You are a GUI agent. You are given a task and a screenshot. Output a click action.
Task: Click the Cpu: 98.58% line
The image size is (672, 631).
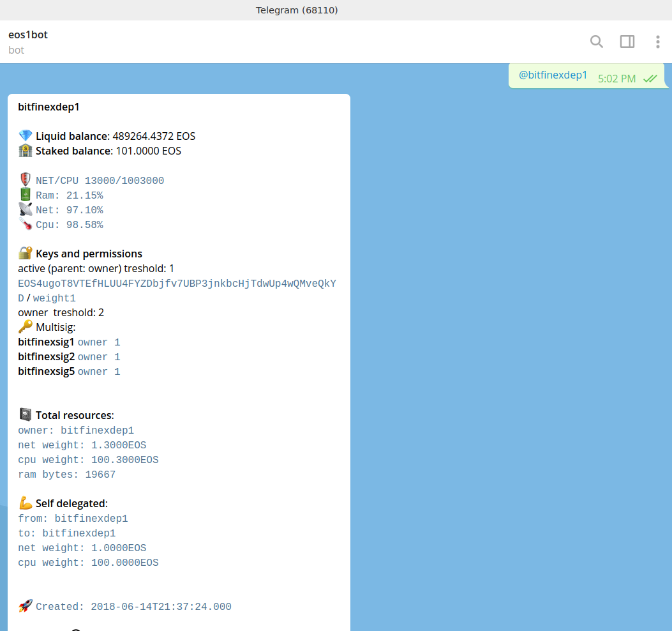point(70,225)
